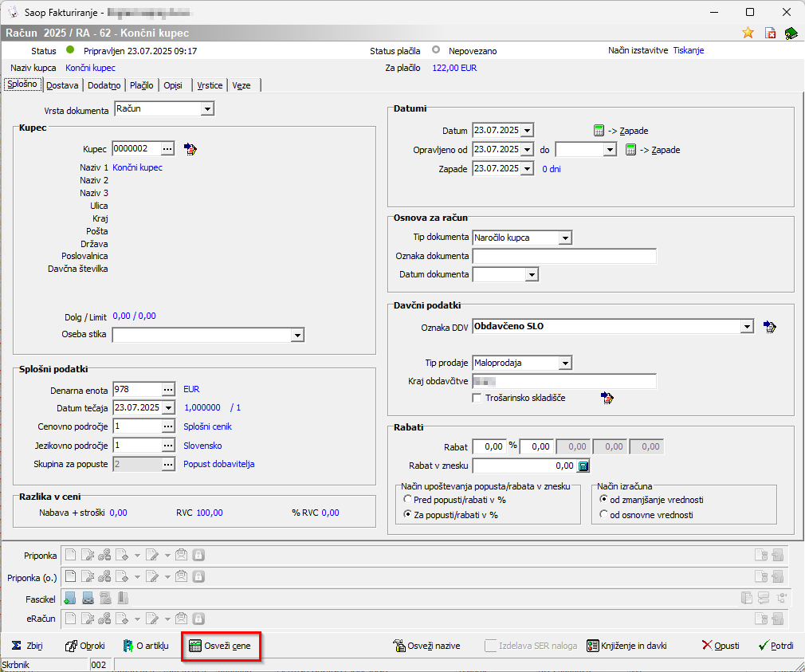
Task: Click lock icon in Priponka (o.) row
Action: pos(198,576)
